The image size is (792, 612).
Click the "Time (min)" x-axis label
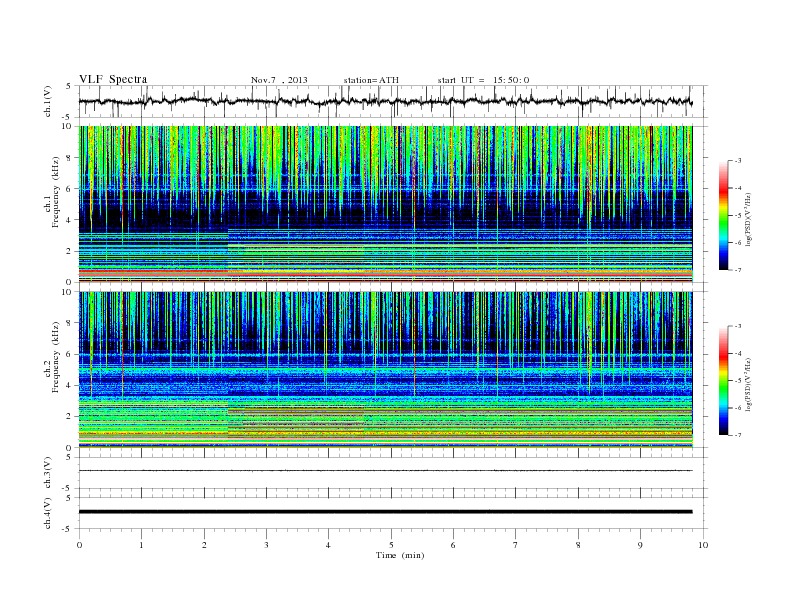coord(400,555)
